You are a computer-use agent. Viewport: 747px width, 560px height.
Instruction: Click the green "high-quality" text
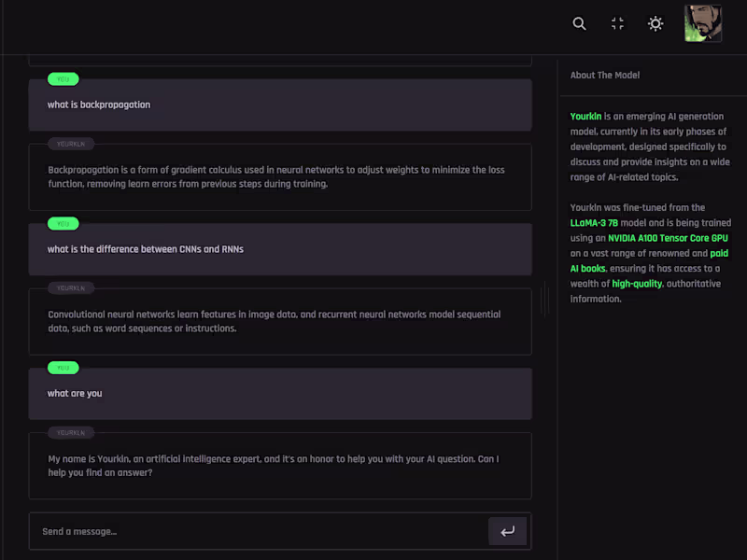coord(637,284)
